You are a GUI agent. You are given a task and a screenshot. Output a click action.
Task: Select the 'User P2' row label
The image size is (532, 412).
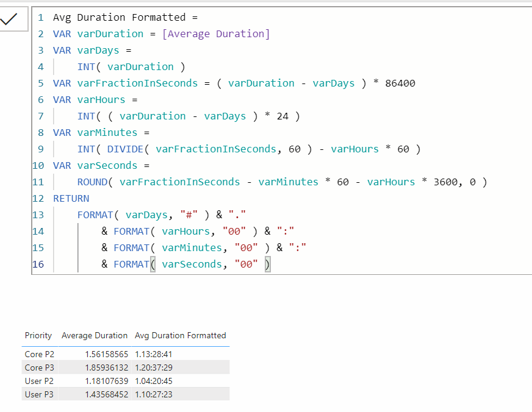coord(39,381)
